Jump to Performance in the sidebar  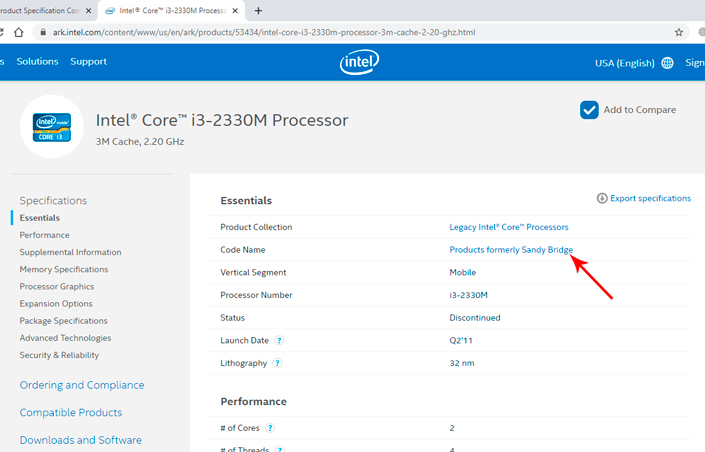[45, 235]
